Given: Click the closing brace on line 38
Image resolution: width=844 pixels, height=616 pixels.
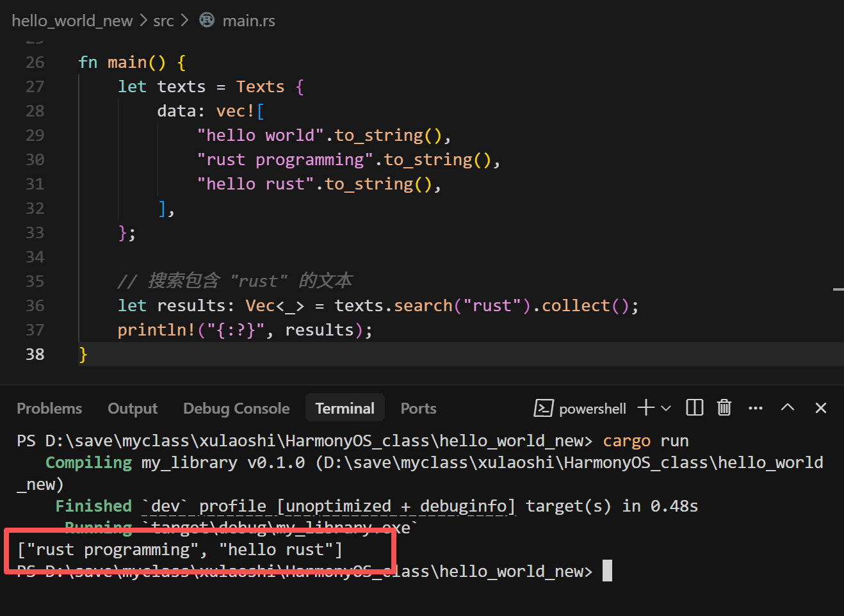Looking at the screenshot, I should (x=83, y=354).
